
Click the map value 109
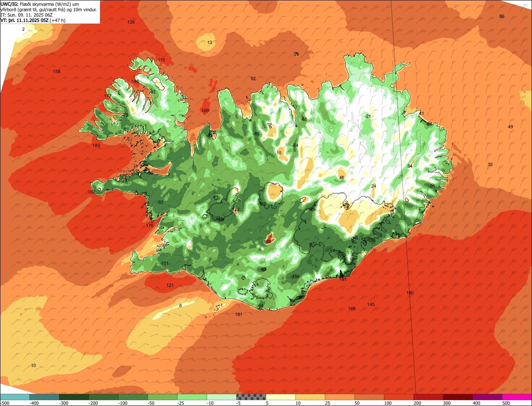tap(205, 110)
